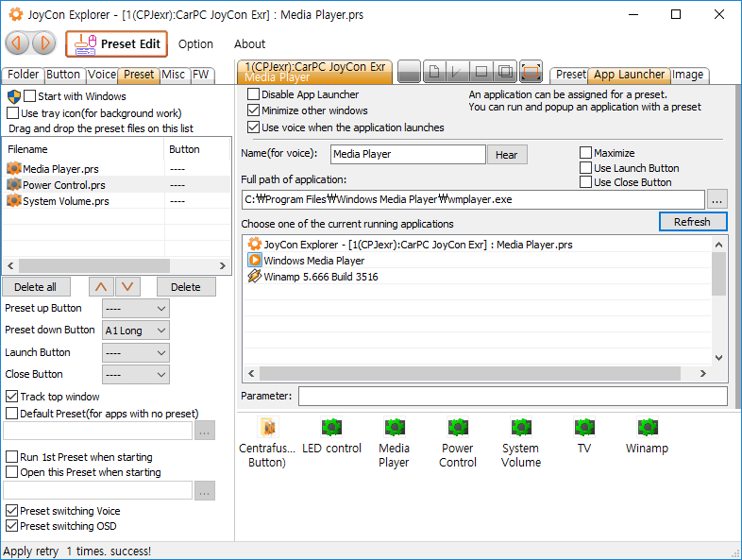Open the Winamp preset icon
This screenshot has width=742, height=560.
click(648, 435)
